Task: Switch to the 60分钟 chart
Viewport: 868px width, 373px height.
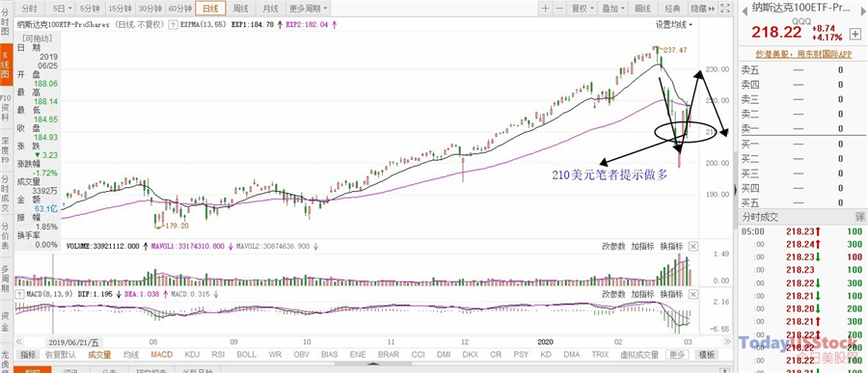Action: click(180, 9)
